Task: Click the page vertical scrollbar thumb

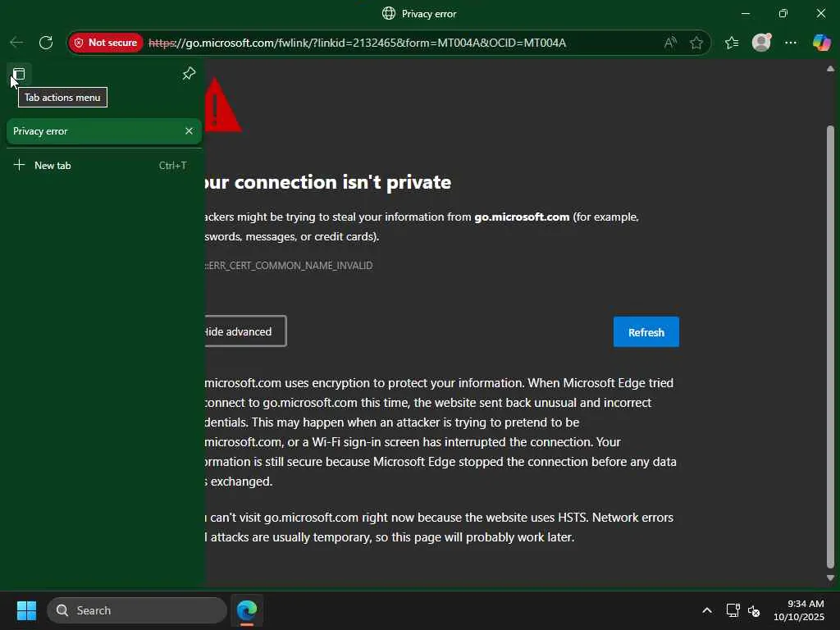Action: coord(830,347)
